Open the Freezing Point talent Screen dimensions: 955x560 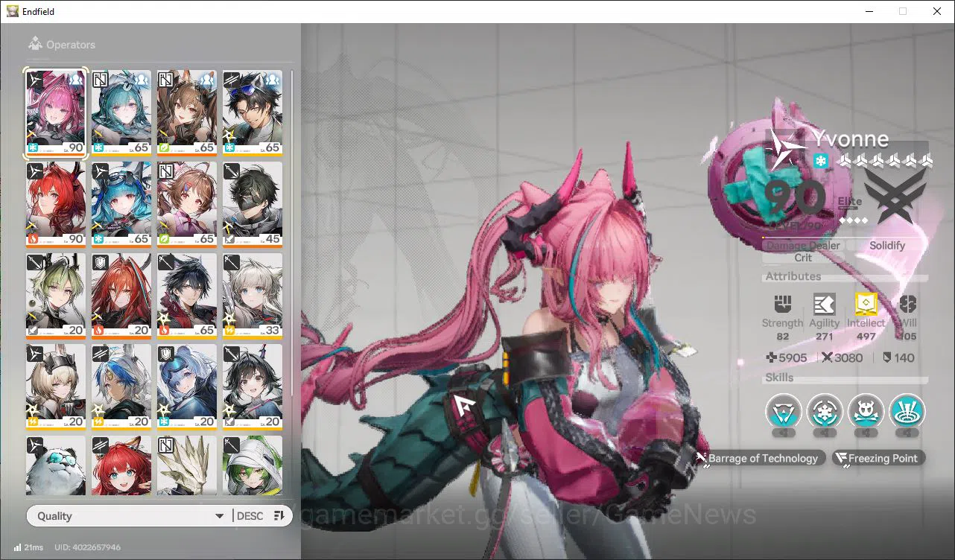click(x=878, y=458)
